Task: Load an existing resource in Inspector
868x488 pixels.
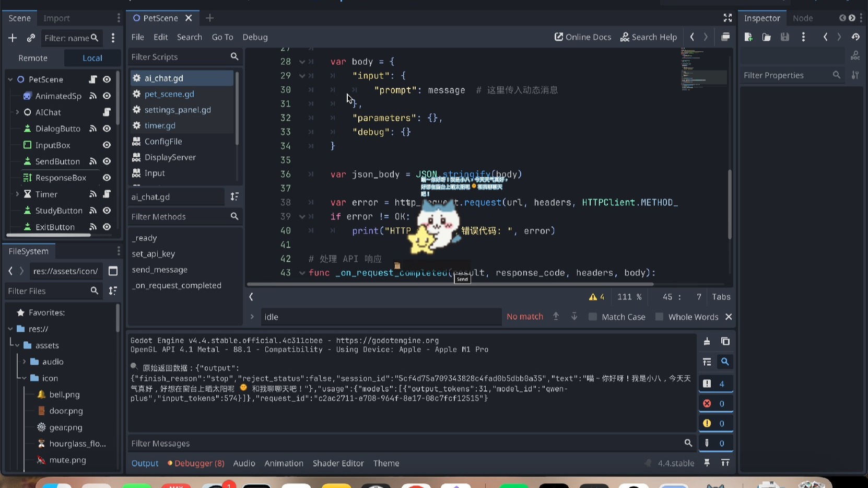Action: pyautogui.click(x=767, y=37)
